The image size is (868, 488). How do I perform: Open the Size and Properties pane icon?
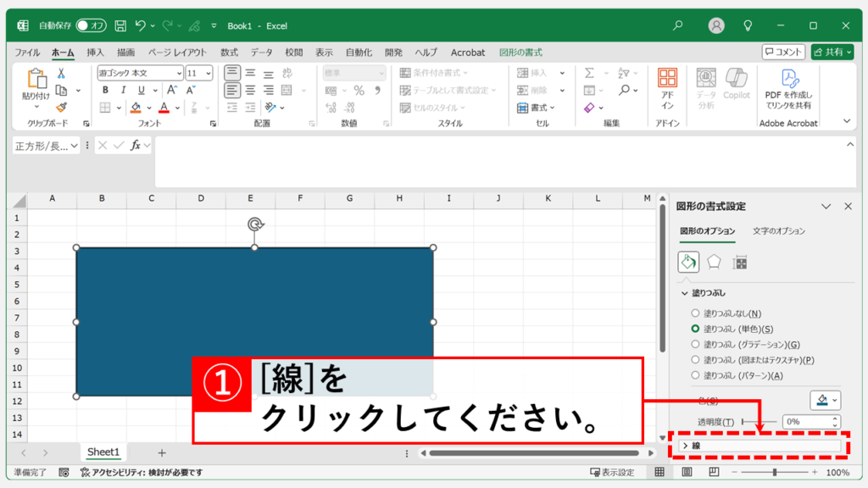(x=740, y=262)
